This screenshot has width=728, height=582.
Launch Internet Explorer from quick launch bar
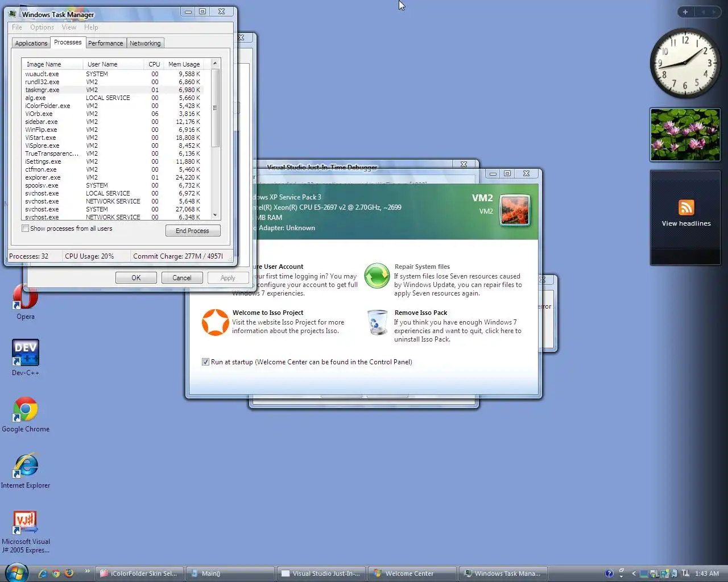(43, 573)
